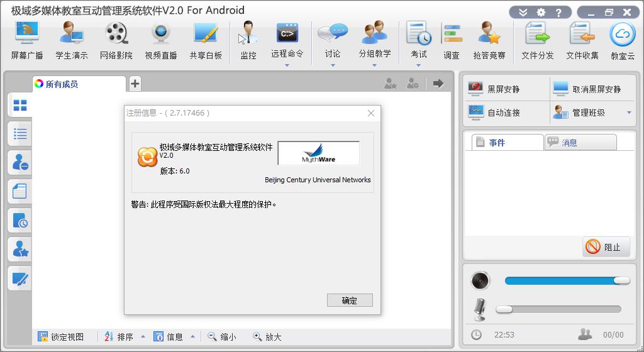Click the MythWare logo in the dialog
The width and height of the screenshot is (644, 352).
tap(319, 153)
